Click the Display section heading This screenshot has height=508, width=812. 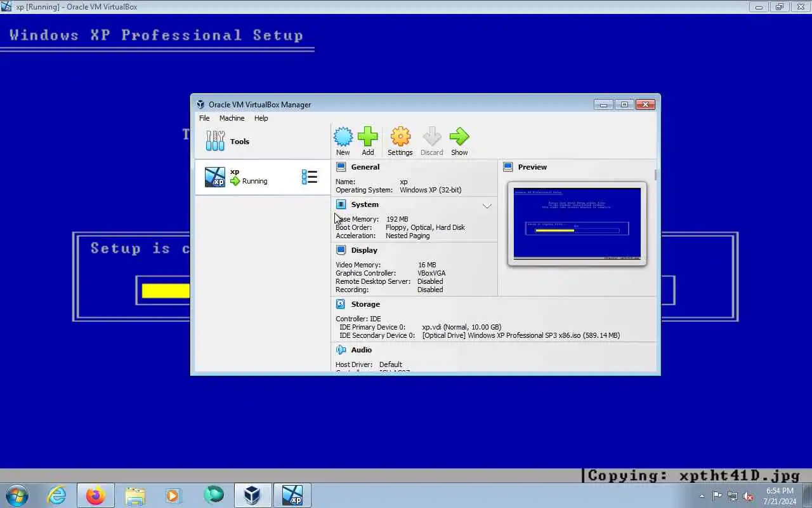364,250
